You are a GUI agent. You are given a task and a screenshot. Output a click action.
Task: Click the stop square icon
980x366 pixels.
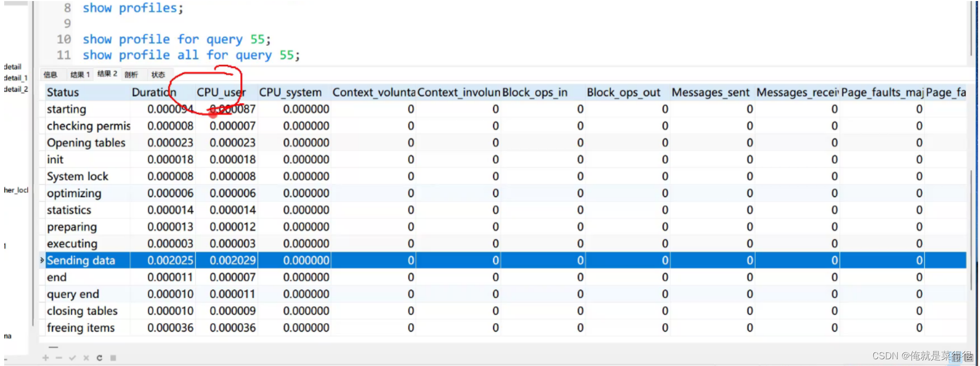click(x=113, y=358)
